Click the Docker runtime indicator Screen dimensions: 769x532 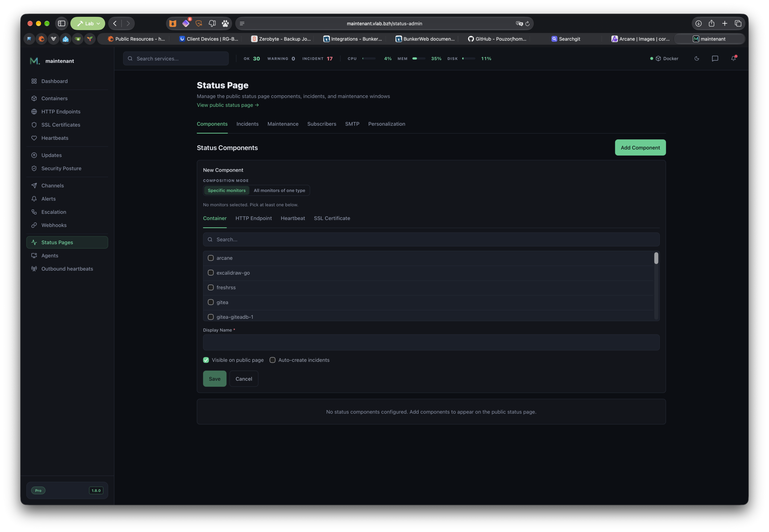tap(664, 58)
